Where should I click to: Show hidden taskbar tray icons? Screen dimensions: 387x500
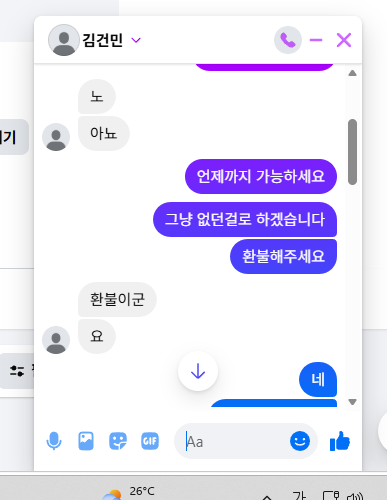267,497
